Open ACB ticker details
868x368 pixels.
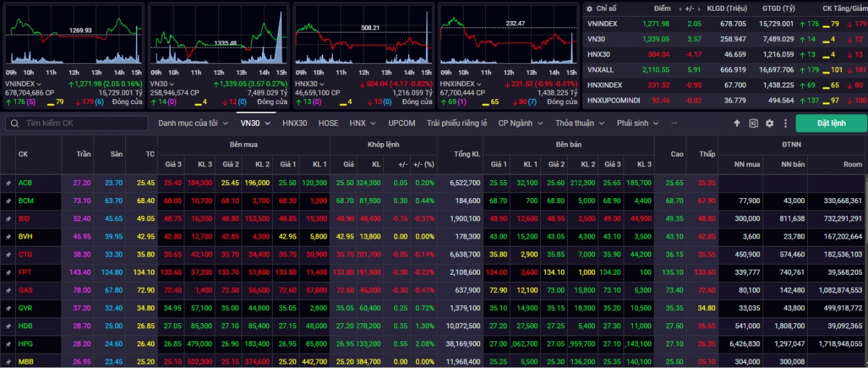(x=25, y=183)
